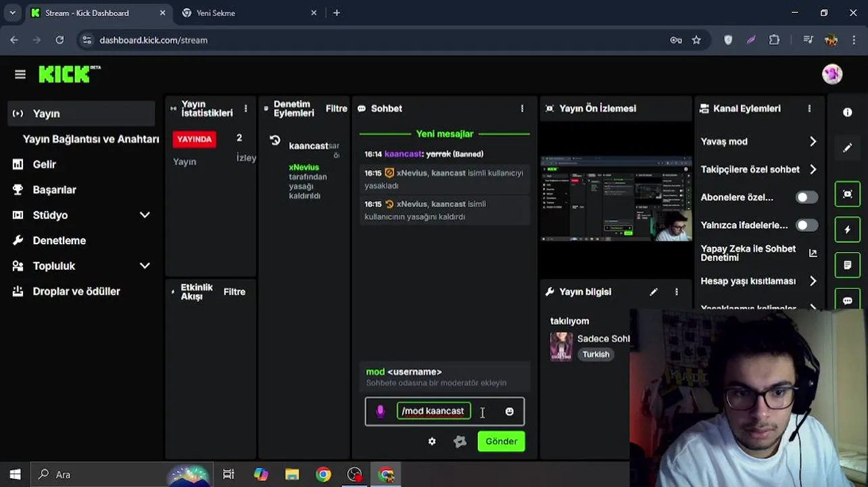Screen dimensions: 868x487
Task: Select Yayın in the sidebar
Action: point(81,114)
